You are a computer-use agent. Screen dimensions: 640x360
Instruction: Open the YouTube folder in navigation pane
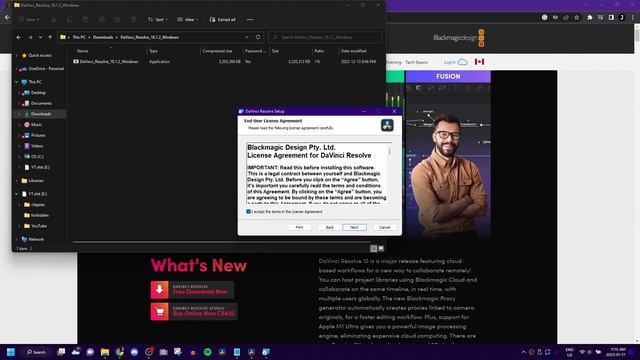point(39,226)
